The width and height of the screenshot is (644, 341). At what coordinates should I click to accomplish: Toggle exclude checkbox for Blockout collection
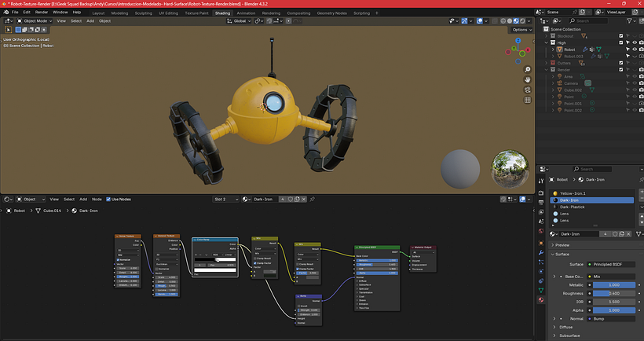pyautogui.click(x=621, y=36)
